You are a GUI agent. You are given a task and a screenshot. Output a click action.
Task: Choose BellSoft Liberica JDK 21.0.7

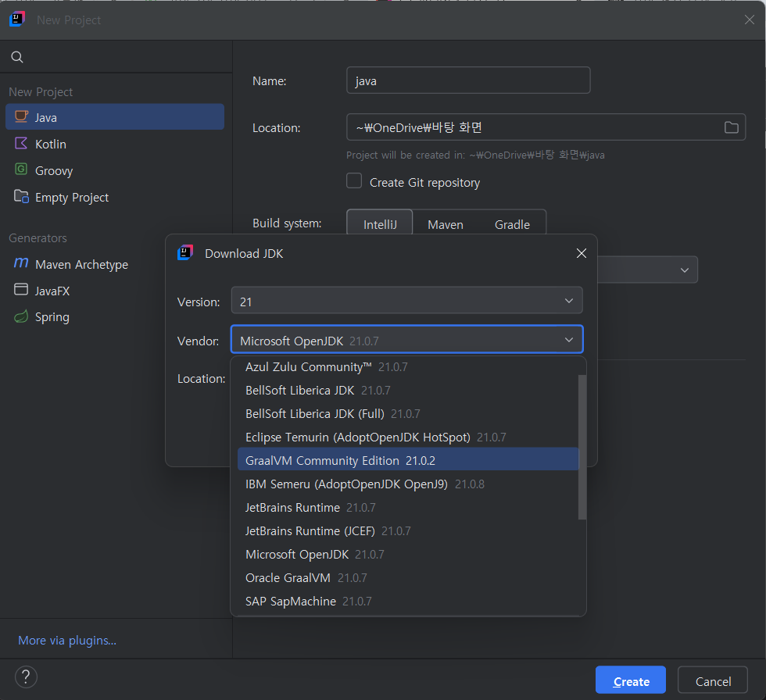pos(408,391)
